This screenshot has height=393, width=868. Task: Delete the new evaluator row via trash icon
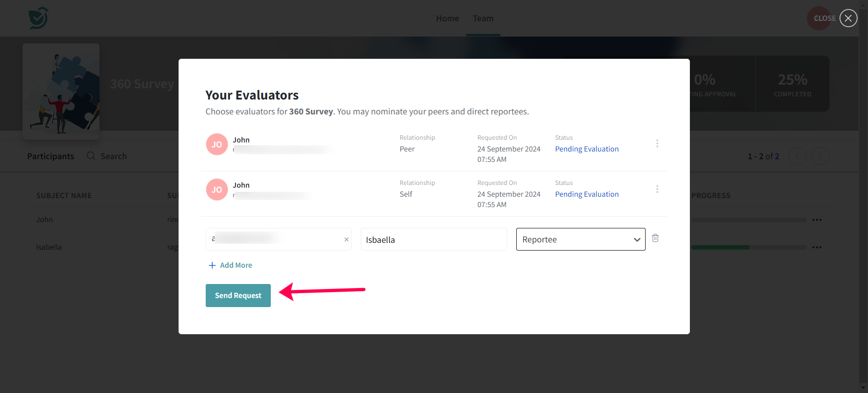655,238
